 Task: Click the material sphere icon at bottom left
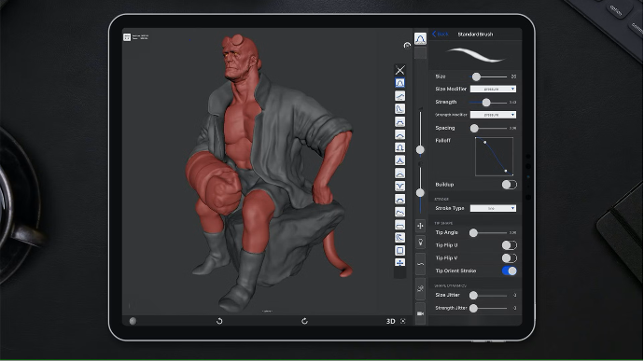(133, 321)
